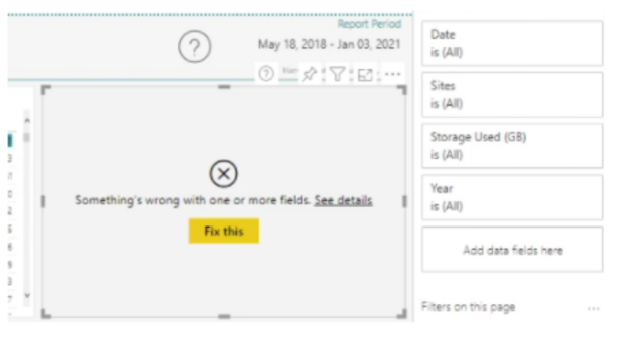Open more options ellipsis on the visual

[x=393, y=75]
